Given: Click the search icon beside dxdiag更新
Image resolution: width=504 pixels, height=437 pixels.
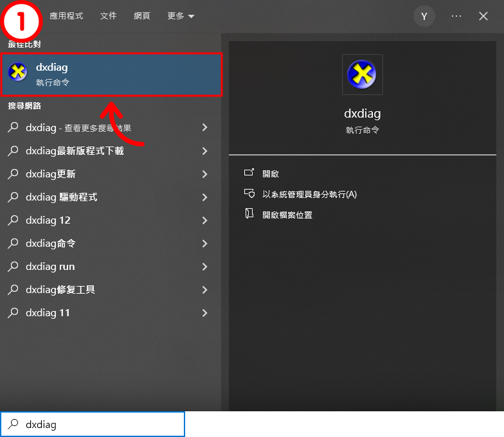Looking at the screenshot, I should pyautogui.click(x=13, y=174).
